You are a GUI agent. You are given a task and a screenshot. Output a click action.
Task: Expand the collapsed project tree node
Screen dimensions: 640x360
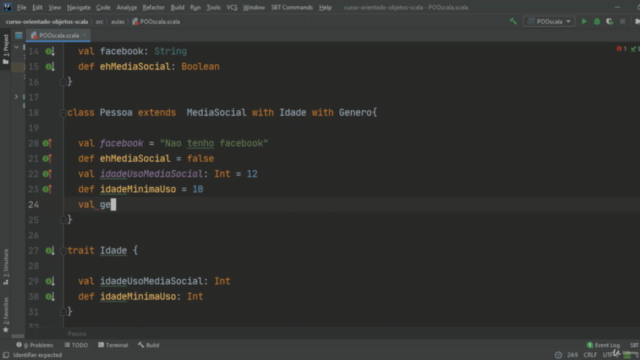[x=16, y=97]
